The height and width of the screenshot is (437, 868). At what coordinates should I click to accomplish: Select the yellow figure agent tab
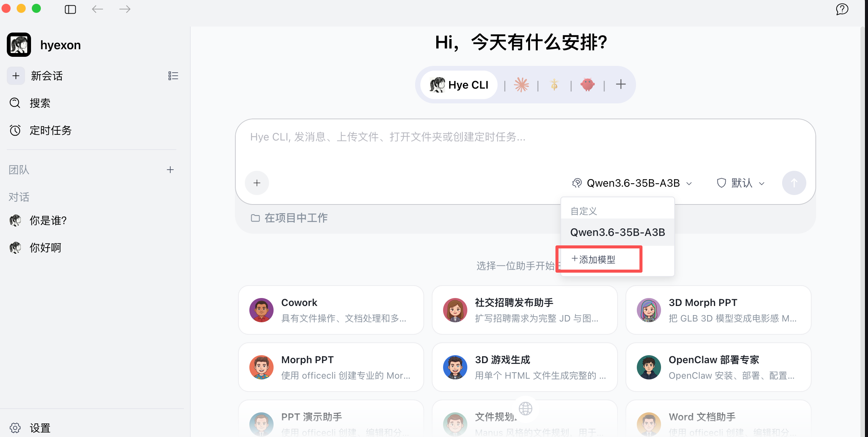coord(554,85)
